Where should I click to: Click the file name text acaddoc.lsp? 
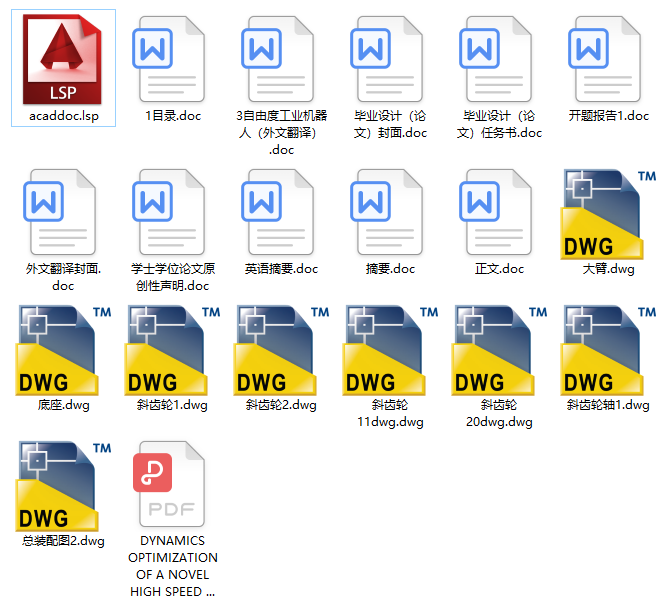(64, 116)
